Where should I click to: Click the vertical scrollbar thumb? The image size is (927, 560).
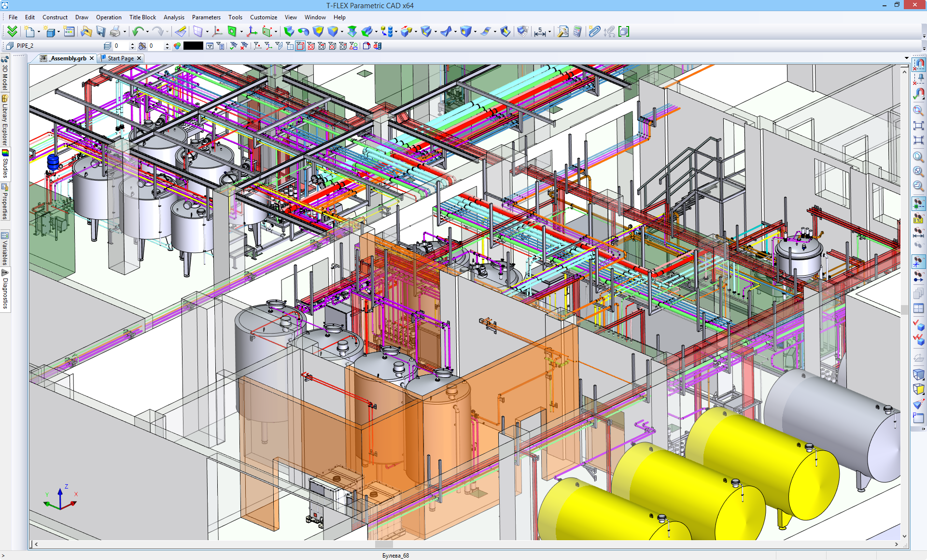coord(904,309)
